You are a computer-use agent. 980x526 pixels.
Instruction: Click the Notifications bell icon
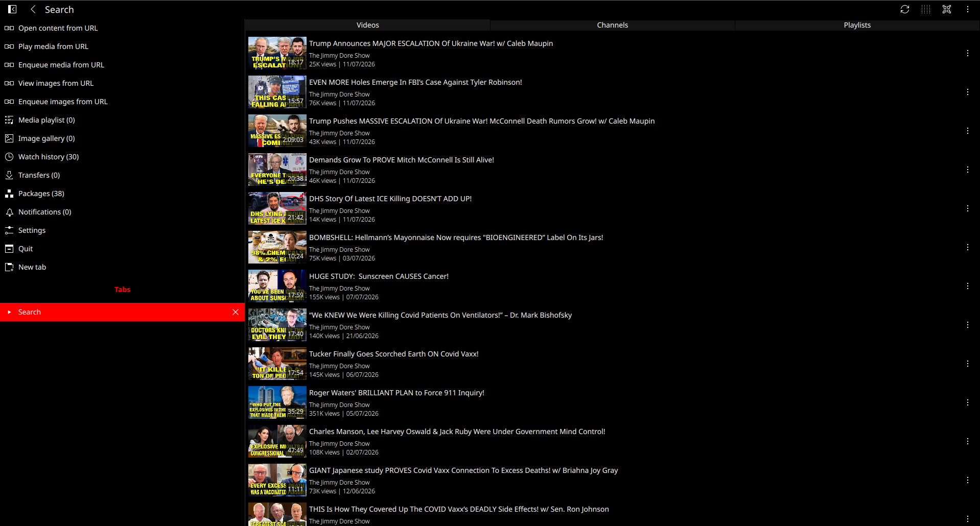click(9, 212)
